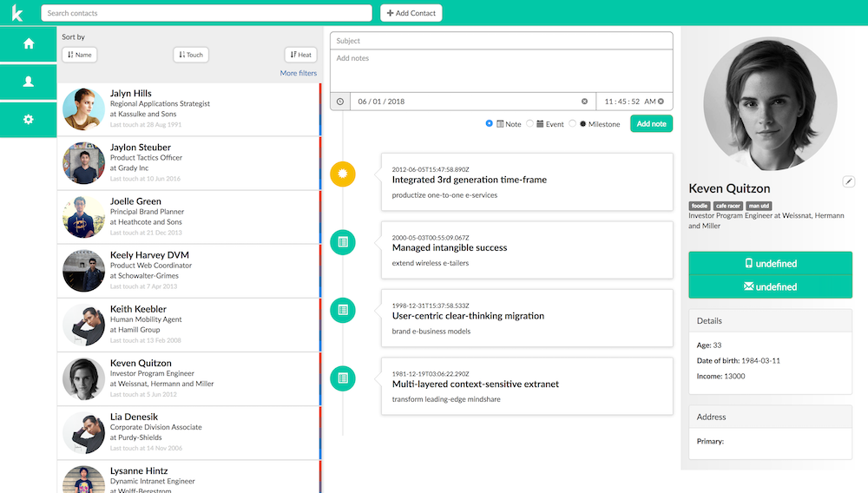
Task: Click the yellow milestone timeline marker
Action: [x=343, y=174]
